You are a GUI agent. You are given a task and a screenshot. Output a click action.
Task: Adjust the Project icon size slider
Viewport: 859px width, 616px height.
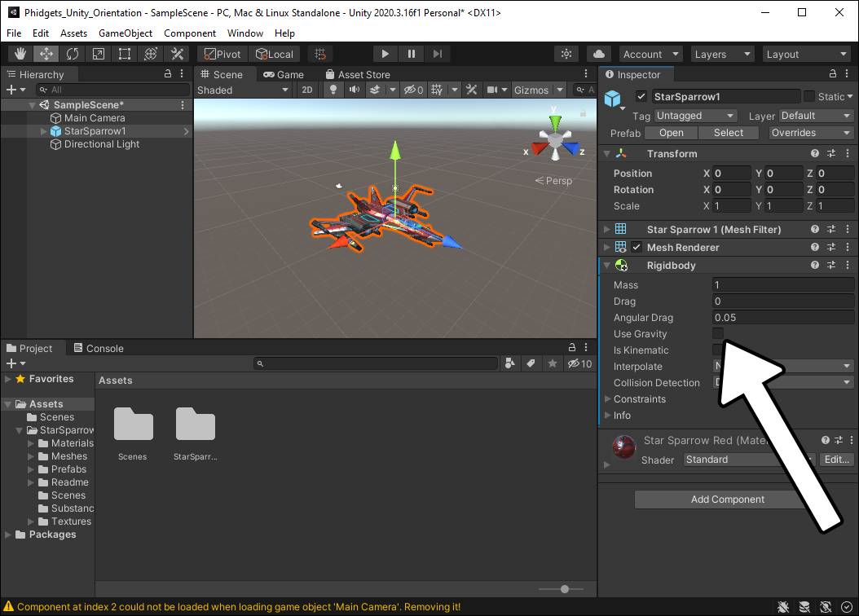[x=564, y=589]
